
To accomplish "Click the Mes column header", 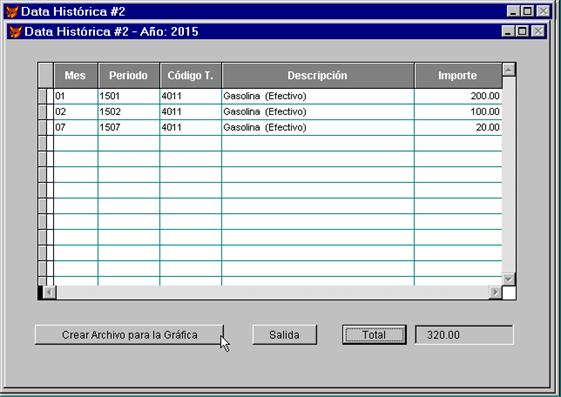I will [x=75, y=75].
